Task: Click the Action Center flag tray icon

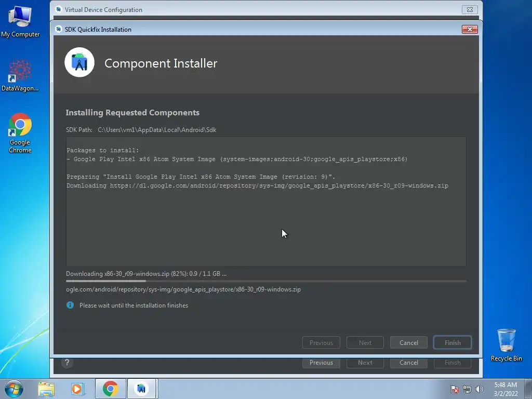Action: 455,389
